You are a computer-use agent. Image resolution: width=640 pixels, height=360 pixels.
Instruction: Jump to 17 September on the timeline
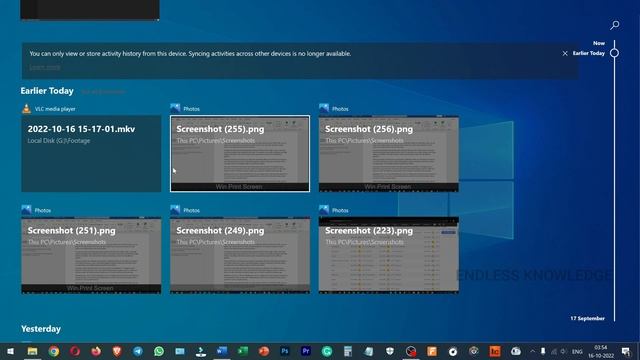(587, 318)
